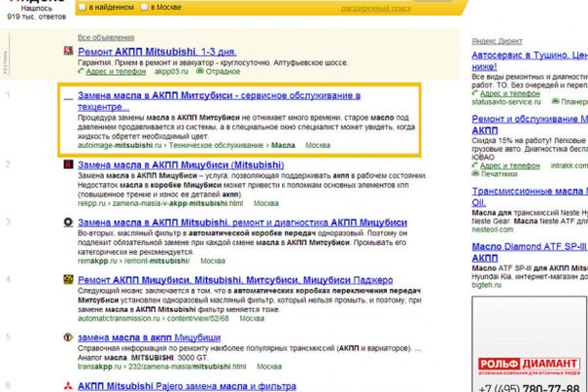Click automatictransmission.ru green URL
This screenshot has height=392, width=588.
click(x=154, y=318)
